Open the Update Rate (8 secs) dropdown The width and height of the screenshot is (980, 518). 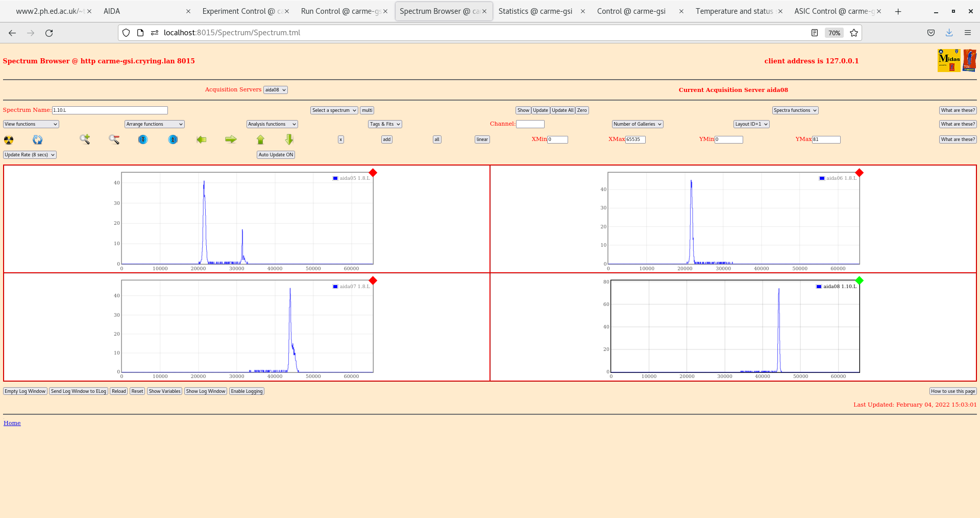30,155
